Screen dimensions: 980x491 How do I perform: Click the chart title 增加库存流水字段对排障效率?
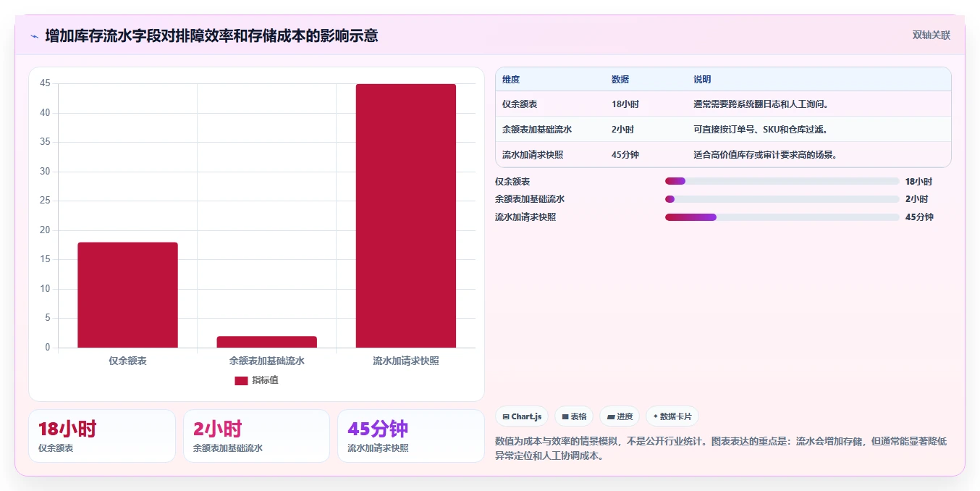pyautogui.click(x=211, y=35)
